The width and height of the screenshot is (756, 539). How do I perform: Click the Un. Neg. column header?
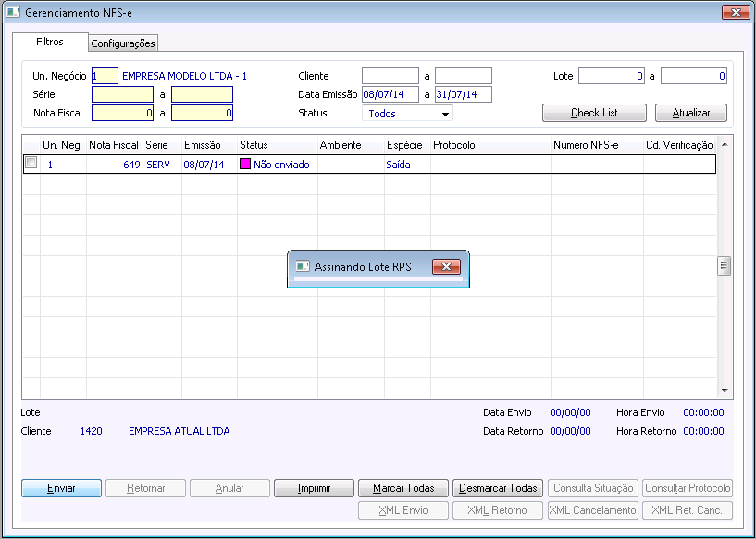62,145
